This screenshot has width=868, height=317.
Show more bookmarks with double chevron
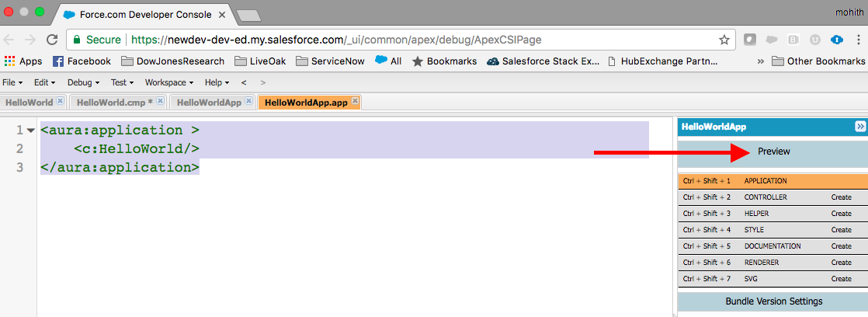tap(761, 61)
